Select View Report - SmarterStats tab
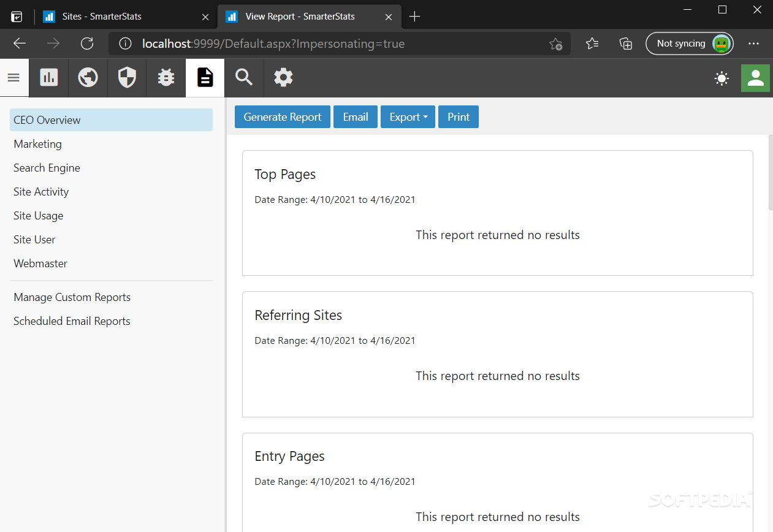 click(309, 17)
